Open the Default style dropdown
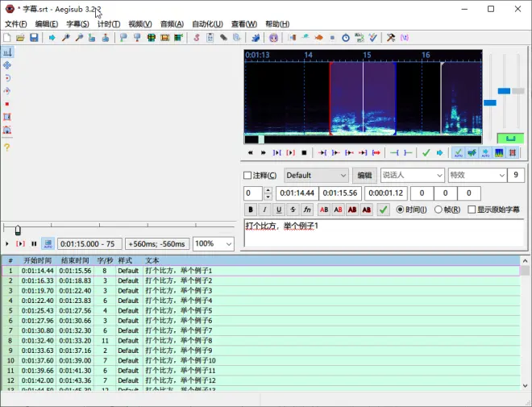Screen dimensions: 532x407 coord(316,176)
